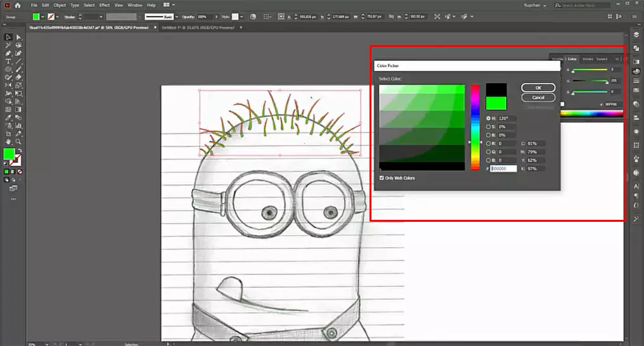Select the Lasso tool
The width and height of the screenshot is (644, 346).
pyautogui.click(x=18, y=45)
